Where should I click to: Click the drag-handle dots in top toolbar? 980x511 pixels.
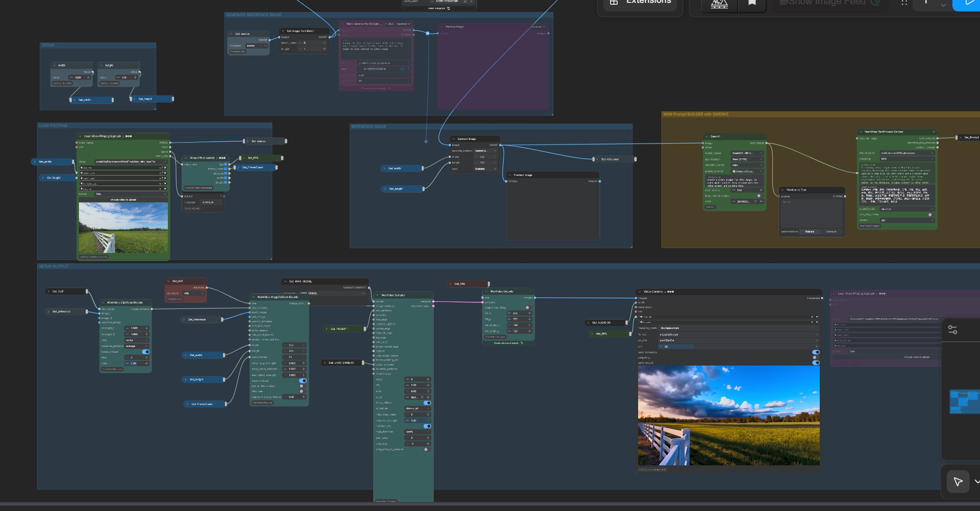coord(904,3)
